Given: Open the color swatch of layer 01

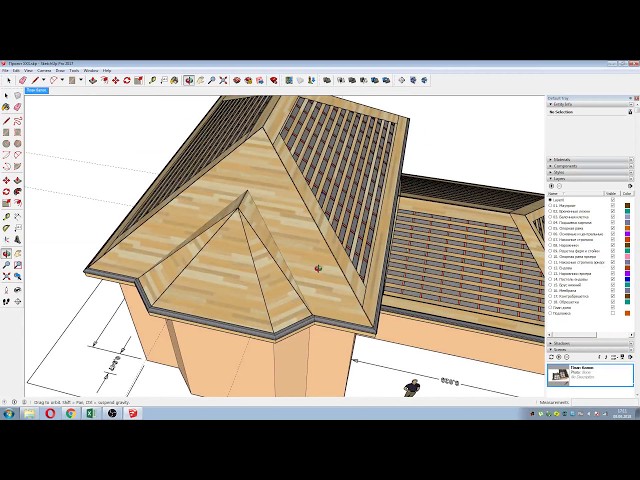Looking at the screenshot, I should coord(627,206).
